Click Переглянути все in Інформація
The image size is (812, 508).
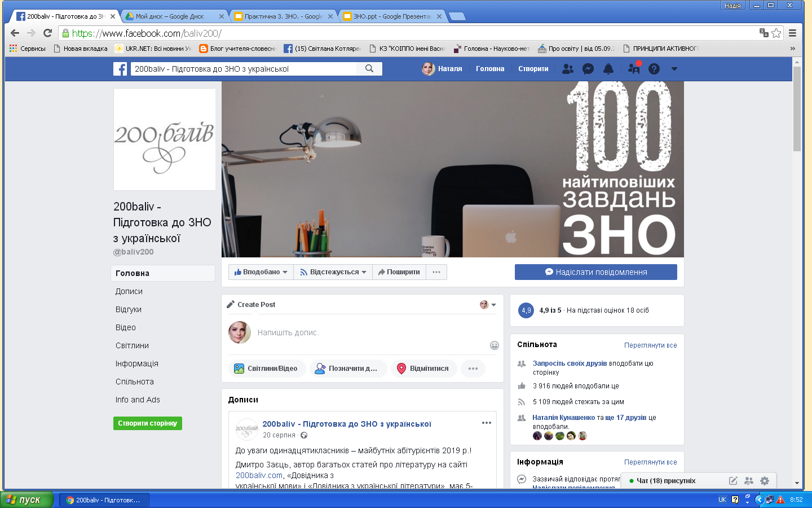coord(651,462)
